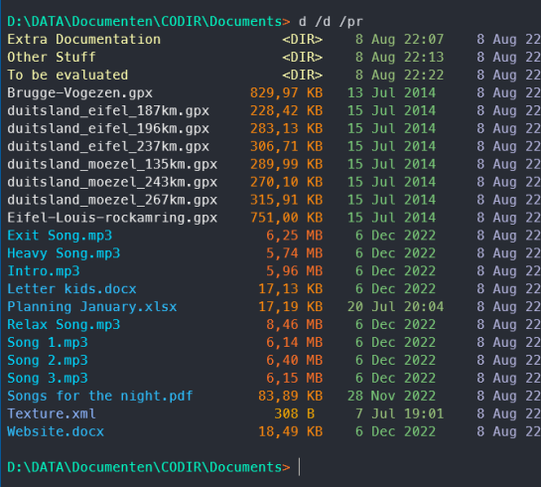Screen dimensions: 541x487
Task: Select the Exit Song.mp3 entry
Action: pyautogui.click(x=60, y=235)
